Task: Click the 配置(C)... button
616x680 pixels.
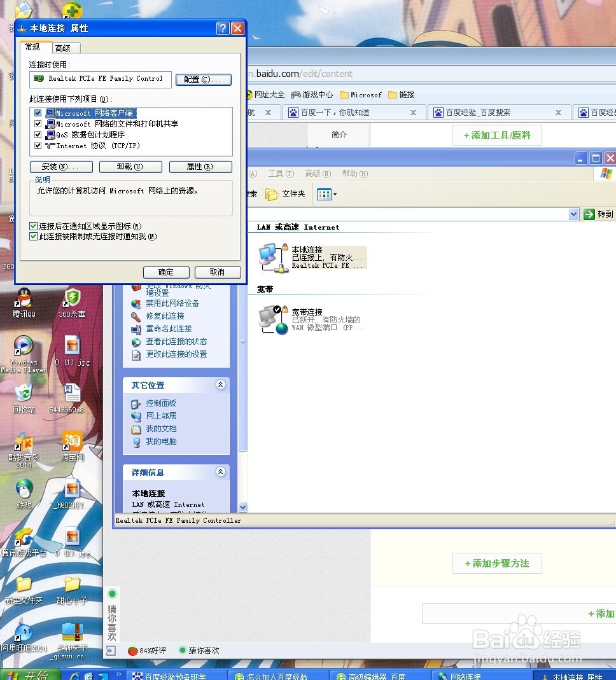Action: 204,80
